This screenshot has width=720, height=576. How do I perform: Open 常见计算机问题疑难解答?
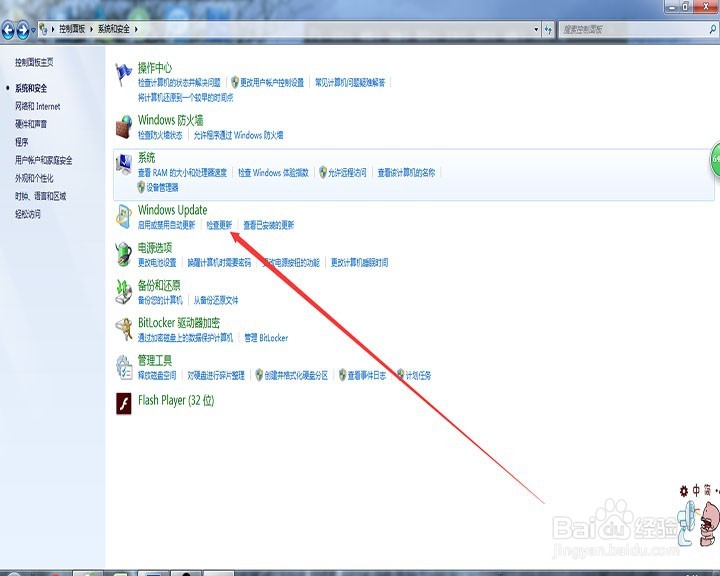click(x=350, y=83)
